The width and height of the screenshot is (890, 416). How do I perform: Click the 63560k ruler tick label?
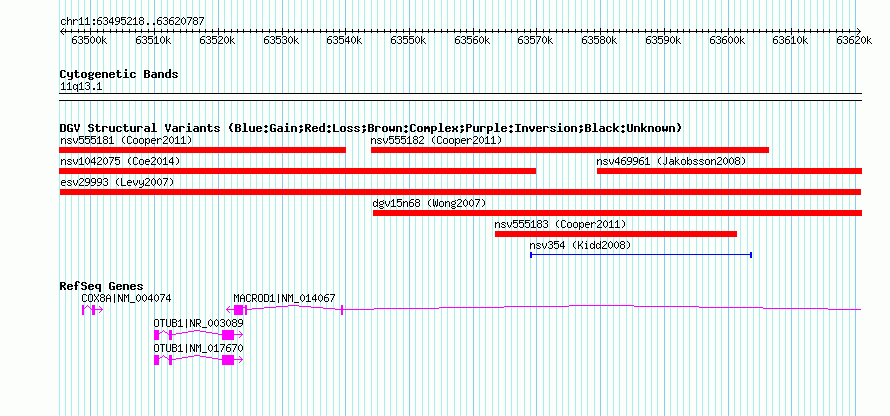[472, 41]
